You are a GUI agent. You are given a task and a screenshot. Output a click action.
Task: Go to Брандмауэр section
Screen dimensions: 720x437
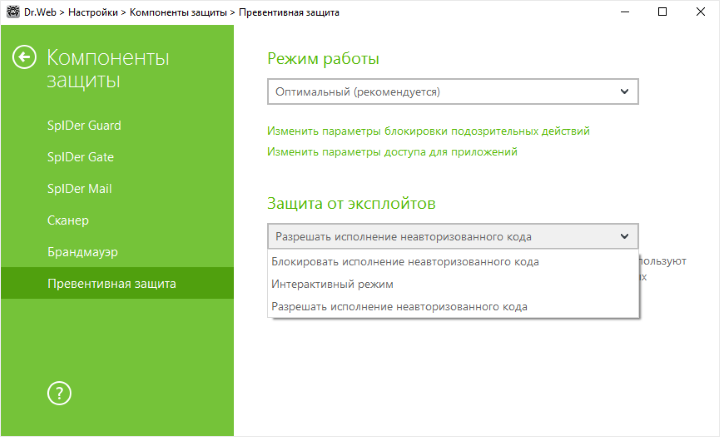pos(83,252)
